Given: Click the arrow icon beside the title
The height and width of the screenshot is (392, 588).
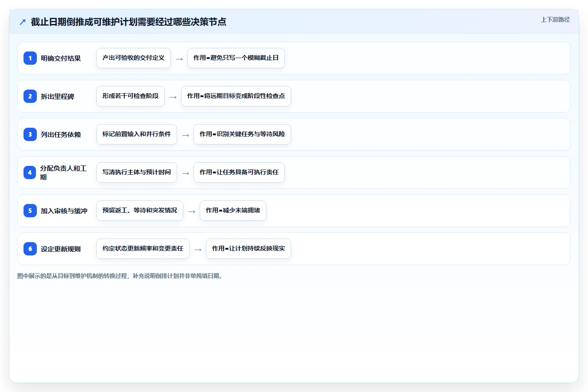Looking at the screenshot, I should (x=23, y=22).
